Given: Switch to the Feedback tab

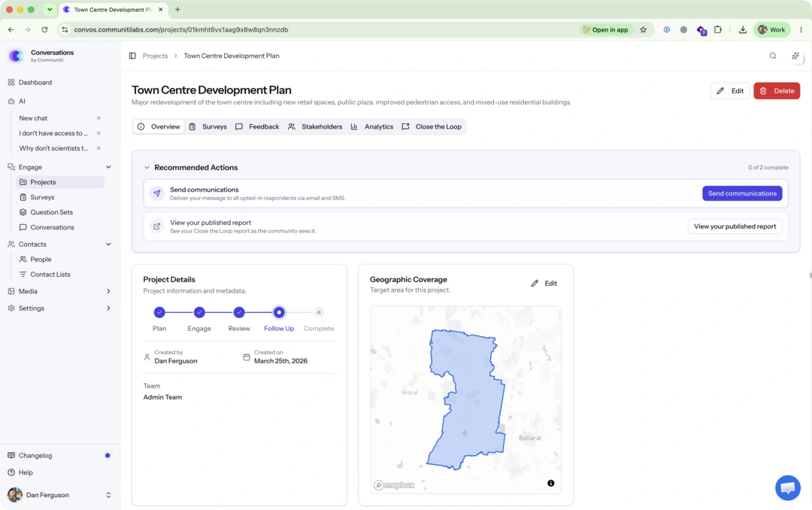Looking at the screenshot, I should point(257,126).
